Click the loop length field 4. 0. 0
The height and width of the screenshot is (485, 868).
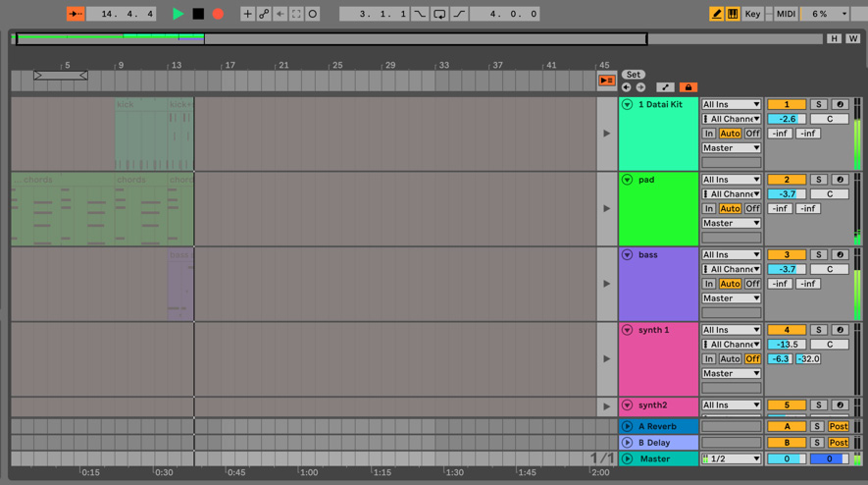tap(504, 14)
